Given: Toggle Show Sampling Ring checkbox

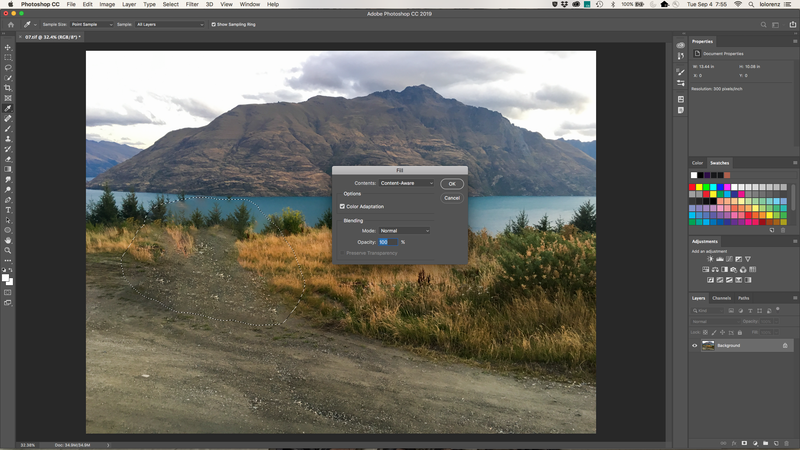Looking at the screenshot, I should [213, 24].
